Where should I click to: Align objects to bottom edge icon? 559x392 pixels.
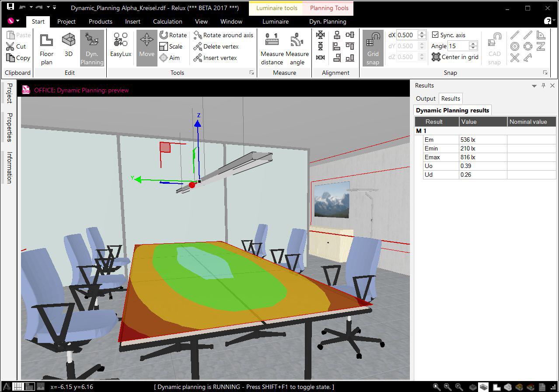[x=349, y=58]
